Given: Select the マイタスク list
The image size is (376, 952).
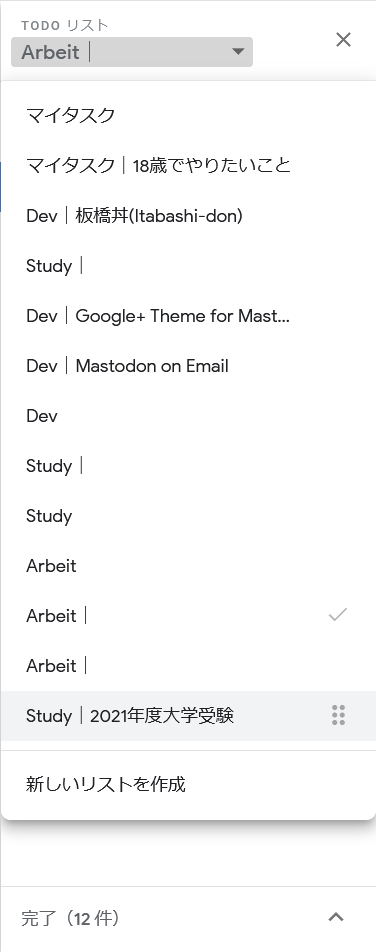Looking at the screenshot, I should point(188,115).
